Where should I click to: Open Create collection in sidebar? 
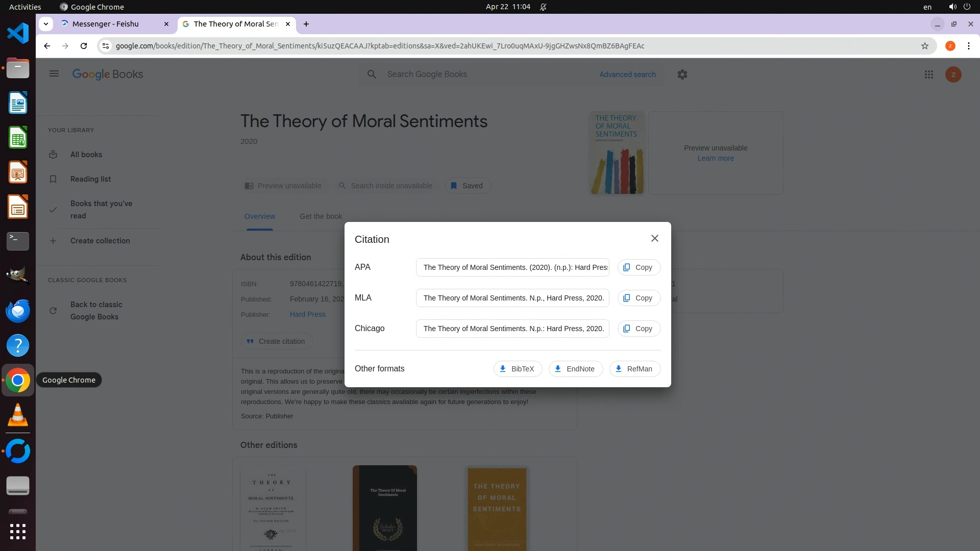click(100, 241)
